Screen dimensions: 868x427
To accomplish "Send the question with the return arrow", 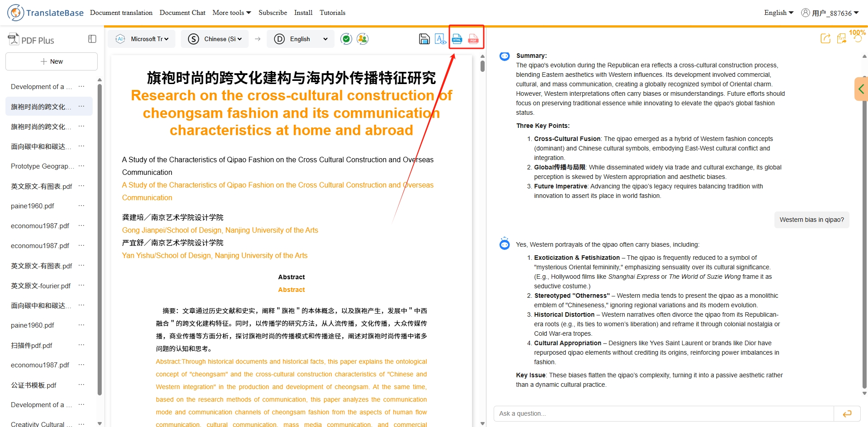I will (x=847, y=413).
